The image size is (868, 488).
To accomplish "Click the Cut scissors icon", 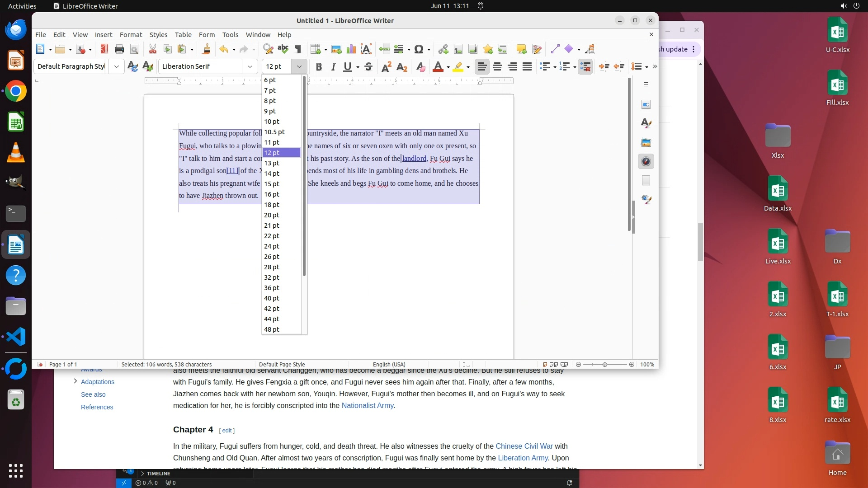I will 152,49.
